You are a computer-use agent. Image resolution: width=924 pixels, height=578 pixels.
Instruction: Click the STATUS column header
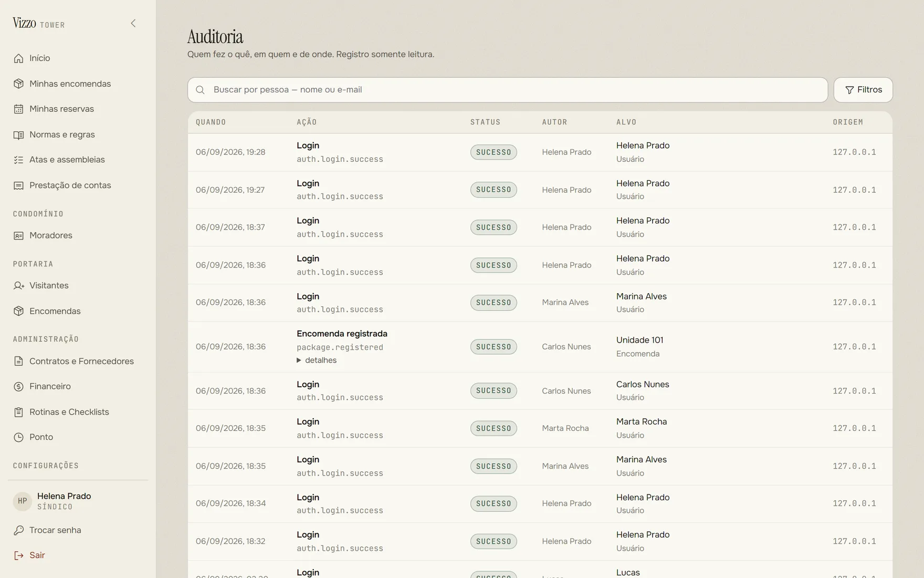(485, 122)
